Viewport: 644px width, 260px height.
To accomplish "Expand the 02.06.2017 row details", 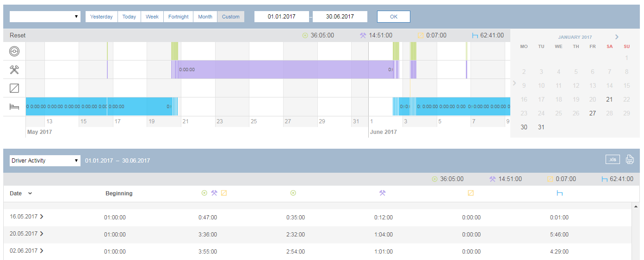I will coord(42,251).
